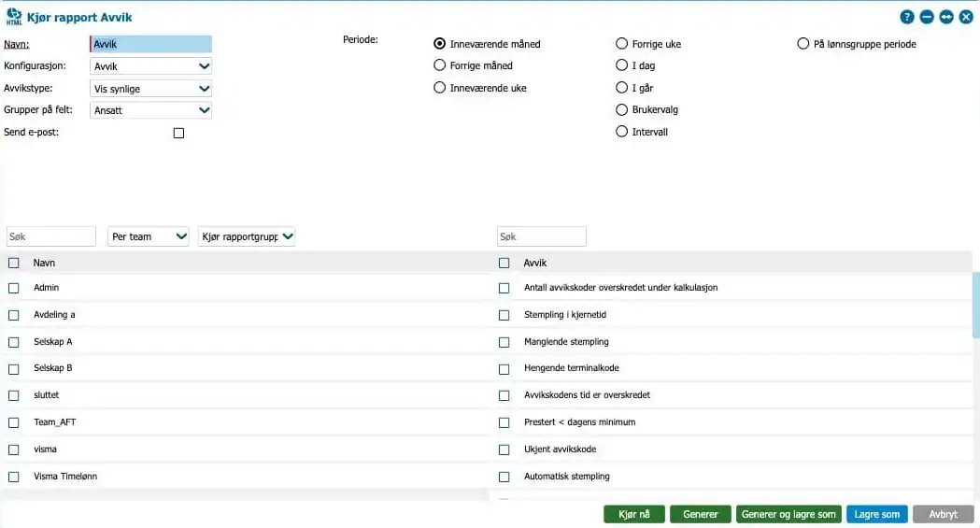
Task: Open the Avvikstype dropdown
Action: pos(150,88)
